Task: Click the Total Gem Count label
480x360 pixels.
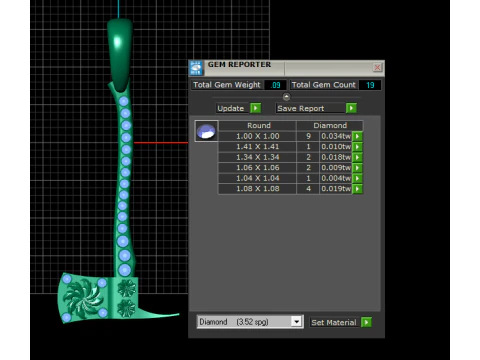Action: (x=323, y=85)
